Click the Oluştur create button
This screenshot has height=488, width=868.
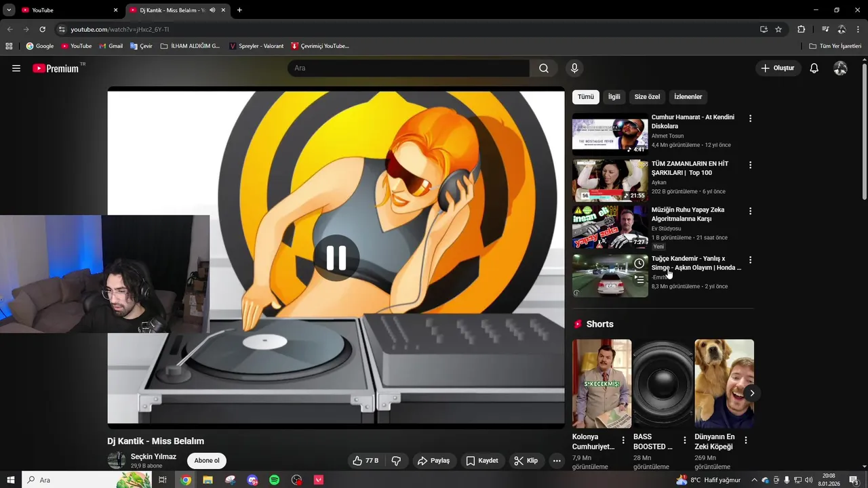[778, 68]
